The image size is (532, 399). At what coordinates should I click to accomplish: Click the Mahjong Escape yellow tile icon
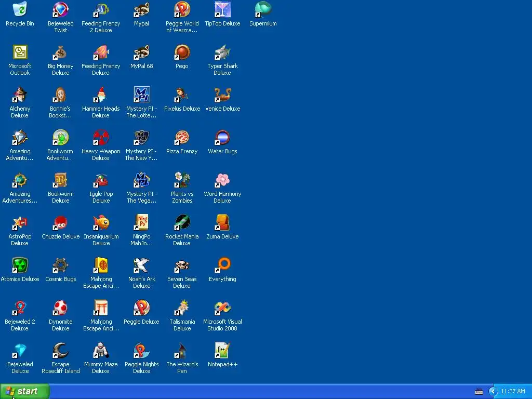[x=101, y=265]
